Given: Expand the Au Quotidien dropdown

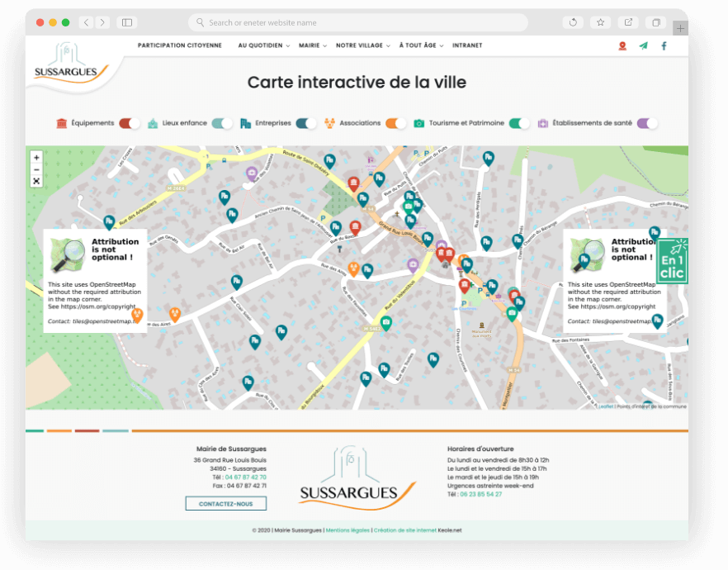Looking at the screenshot, I should tap(264, 45).
